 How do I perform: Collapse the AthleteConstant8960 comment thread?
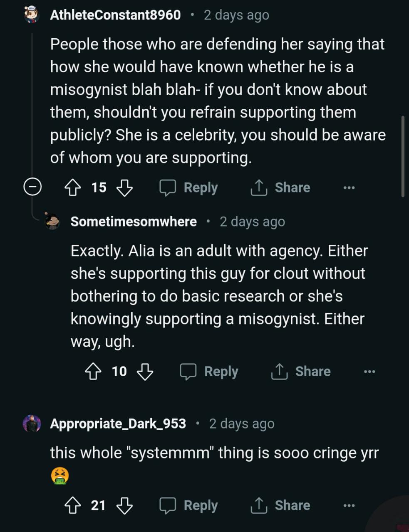32,187
